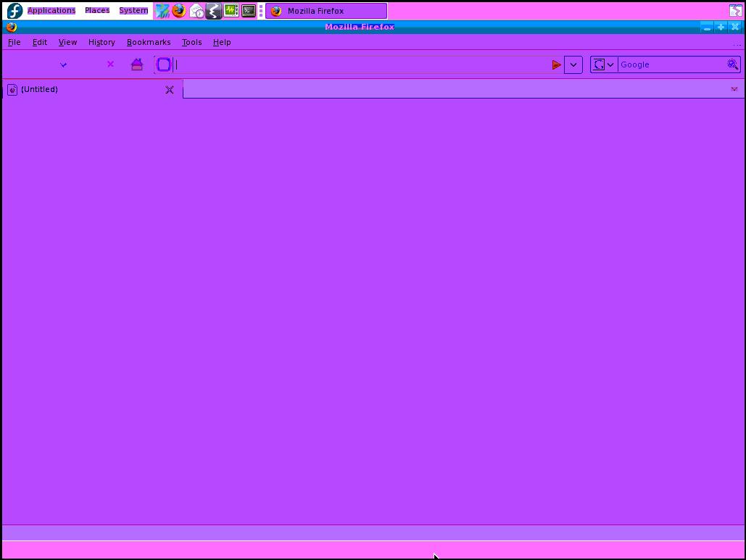Image resolution: width=746 pixels, height=560 pixels.
Task: Close the (Untitled) tab
Action: tap(170, 90)
